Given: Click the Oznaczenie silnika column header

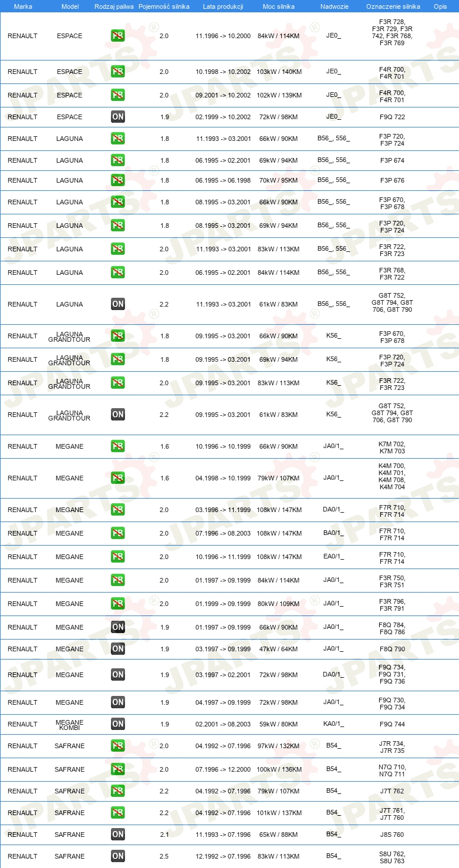Looking at the screenshot, I should (393, 6).
